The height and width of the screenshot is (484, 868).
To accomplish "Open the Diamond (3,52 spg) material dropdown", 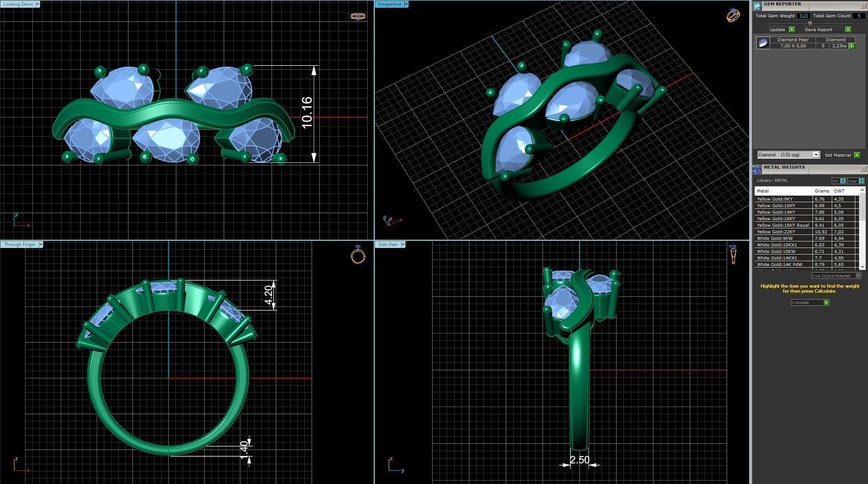I will (816, 155).
